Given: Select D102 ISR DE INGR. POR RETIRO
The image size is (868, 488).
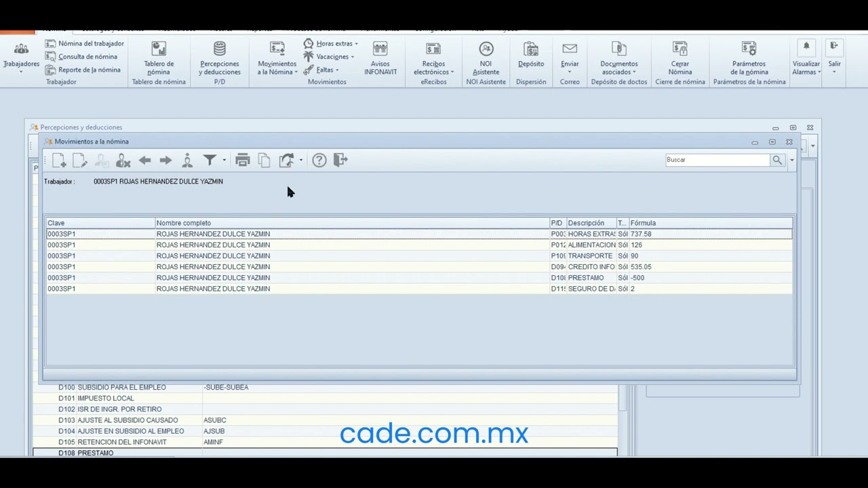Looking at the screenshot, I should click(x=325, y=409).
